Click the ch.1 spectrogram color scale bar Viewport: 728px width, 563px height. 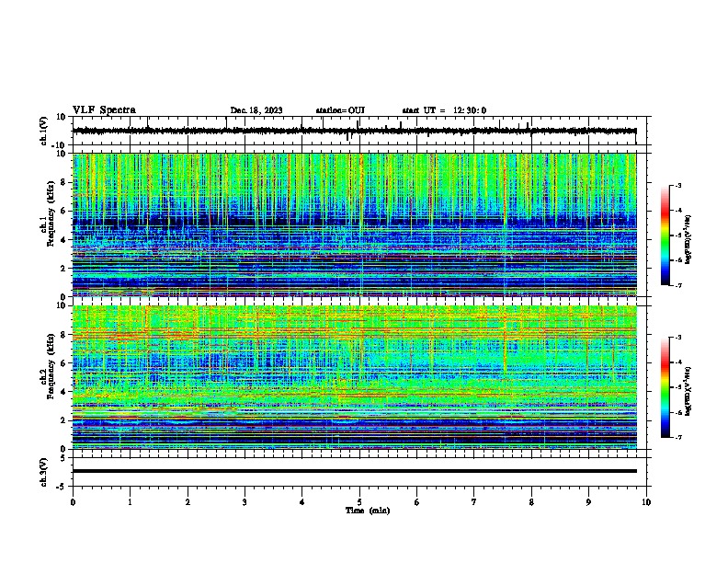(x=665, y=236)
